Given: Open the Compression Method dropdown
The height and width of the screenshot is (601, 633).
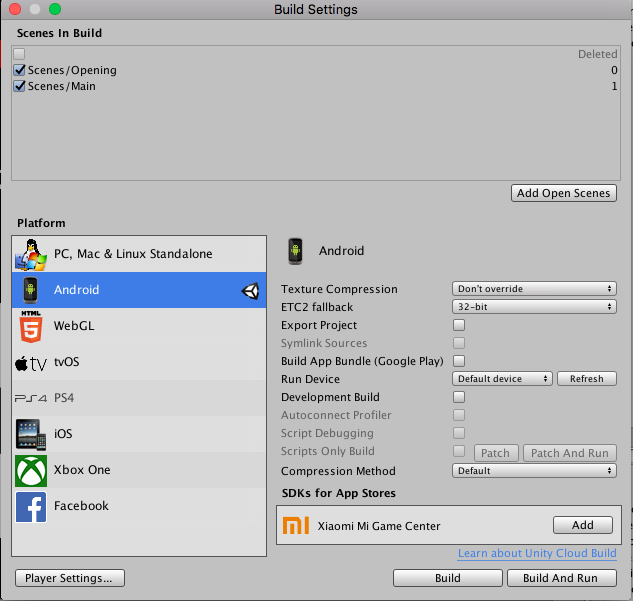Looking at the screenshot, I should [534, 471].
